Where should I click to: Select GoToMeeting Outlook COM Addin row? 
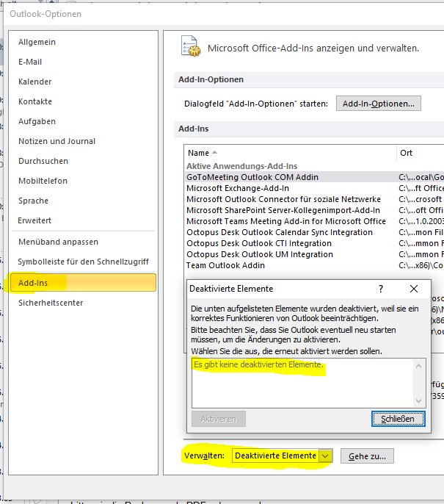[315, 177]
